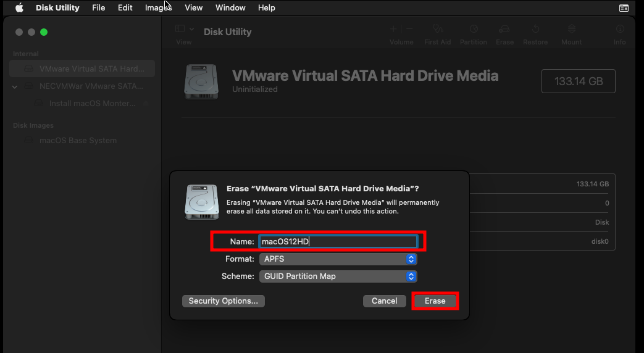Click the Mount toolbar icon

tap(572, 29)
